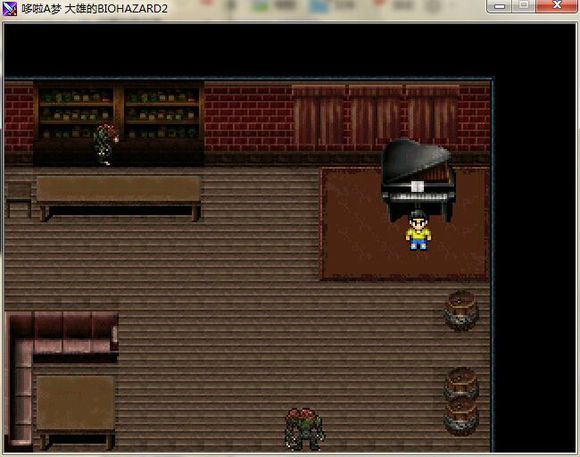Click the zombie standing by the shelves

point(105,144)
